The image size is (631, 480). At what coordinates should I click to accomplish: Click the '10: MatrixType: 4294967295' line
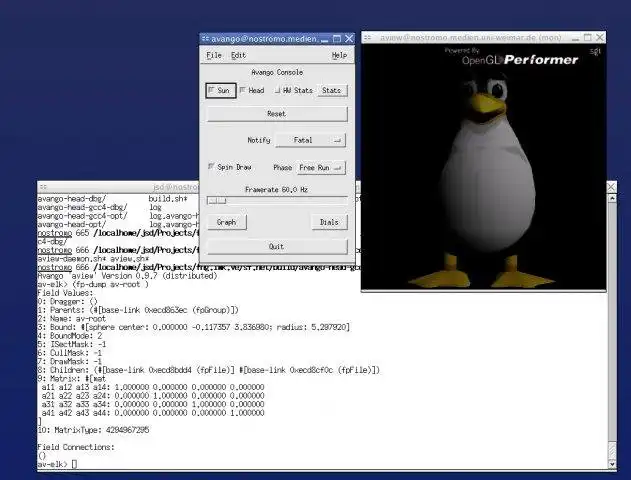coord(93,430)
